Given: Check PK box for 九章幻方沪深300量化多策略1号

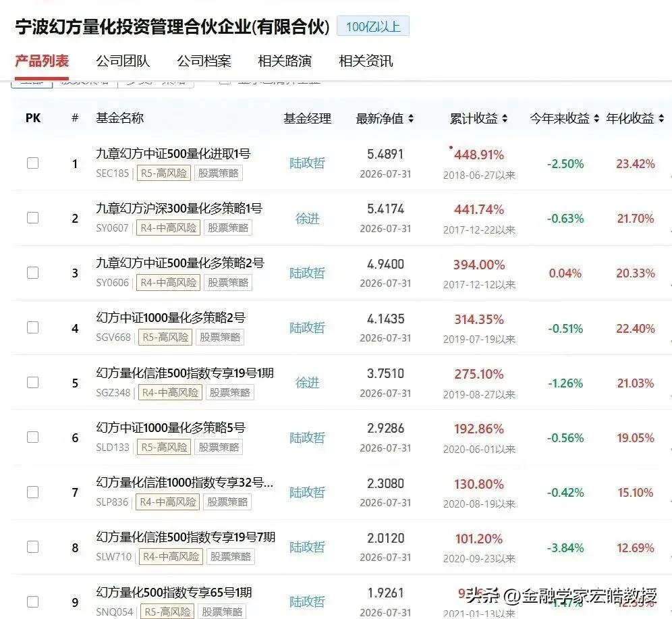Looking at the screenshot, I should (x=32, y=218).
